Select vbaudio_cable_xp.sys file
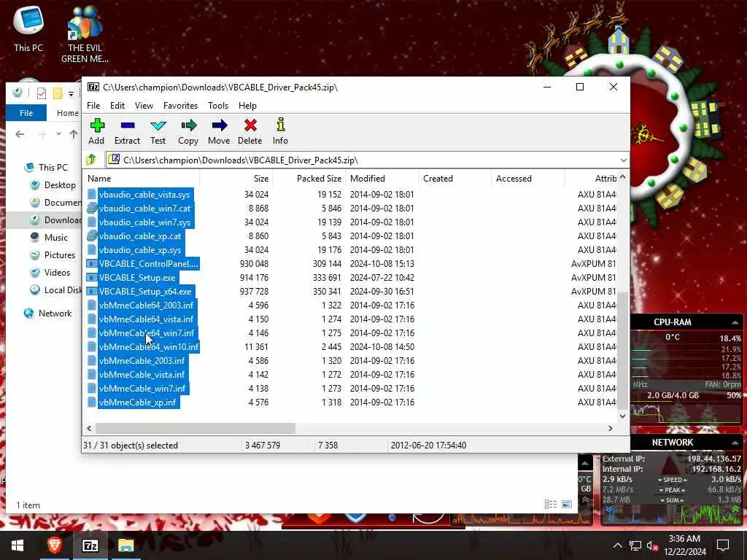The image size is (747, 560). 140,250
